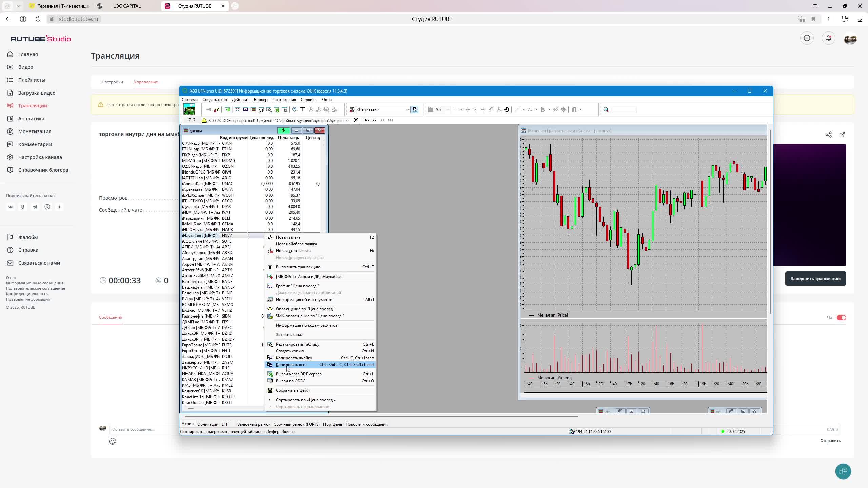Click the VK social icon in sidebar
Viewport: 868px width, 488px height.
point(11,207)
